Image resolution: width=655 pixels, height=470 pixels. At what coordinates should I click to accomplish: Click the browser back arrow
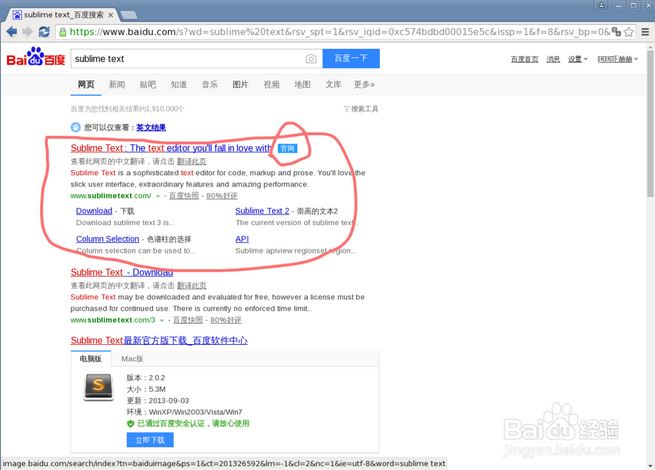[x=12, y=32]
